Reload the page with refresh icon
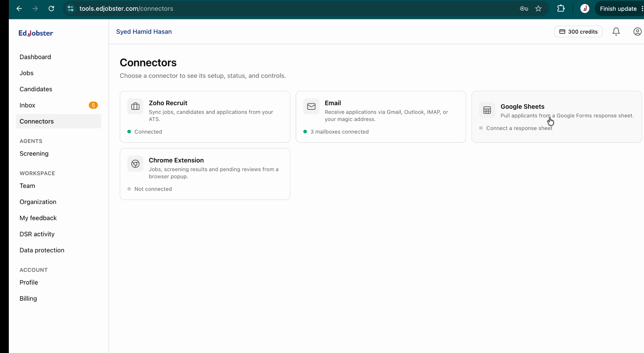The image size is (644, 353). point(51,8)
